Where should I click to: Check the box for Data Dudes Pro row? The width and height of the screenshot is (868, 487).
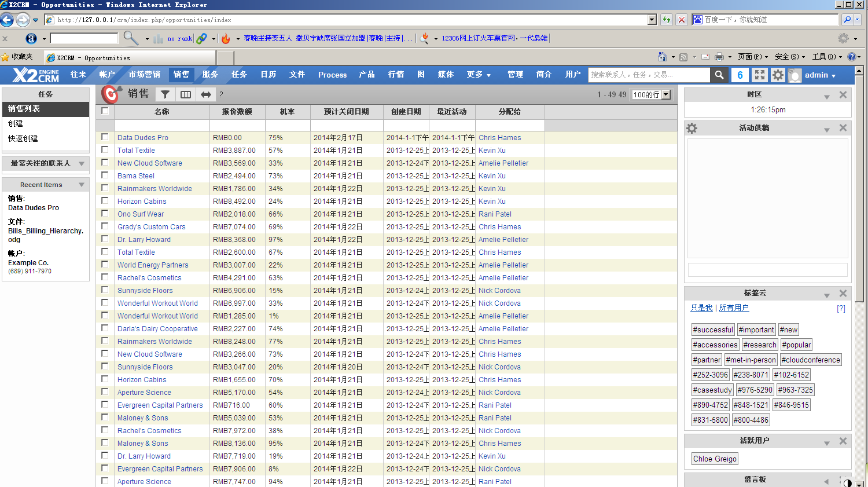pyautogui.click(x=105, y=137)
